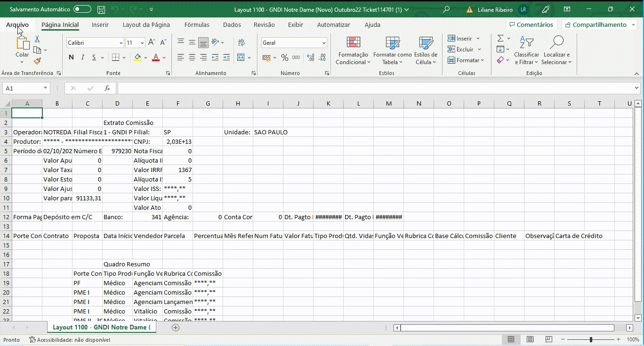This screenshot has height=346, width=644.
Task: Click the red font color swatch
Action: [x=156, y=57]
